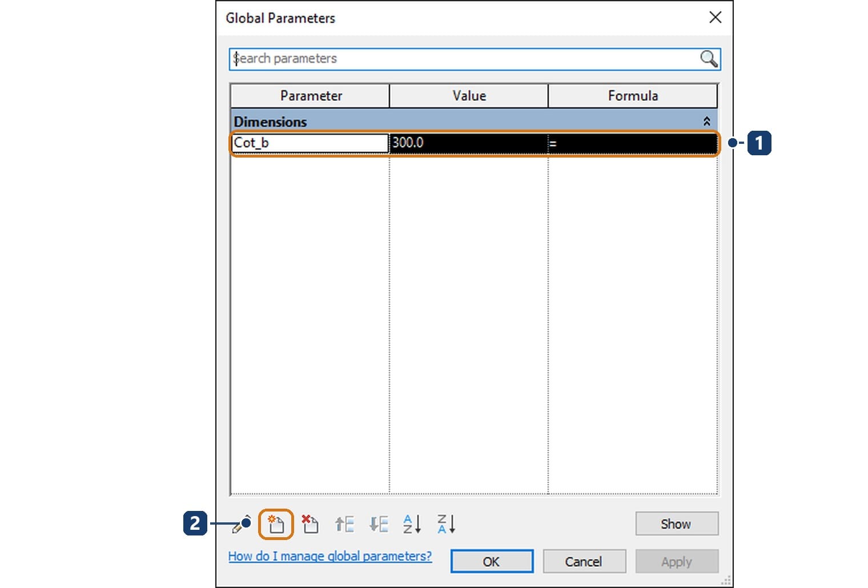The height and width of the screenshot is (588, 868).
Task: Click the Edit Global Parameter pencil icon
Action: pyautogui.click(x=241, y=524)
